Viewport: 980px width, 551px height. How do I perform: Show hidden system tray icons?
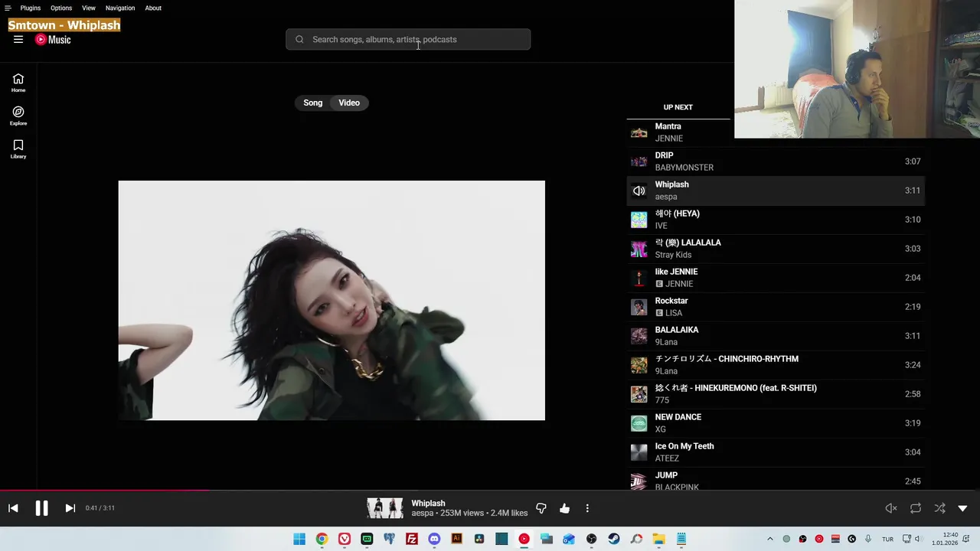[770, 539]
